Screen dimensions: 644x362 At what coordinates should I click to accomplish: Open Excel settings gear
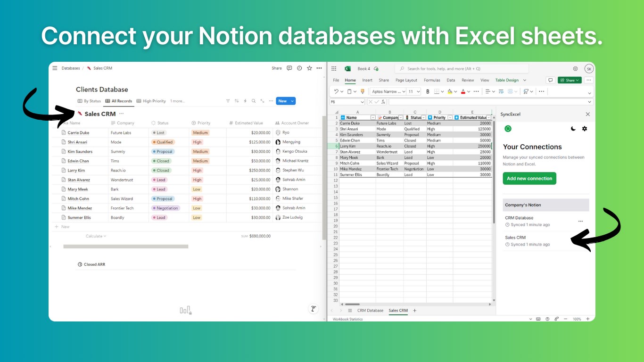point(575,69)
